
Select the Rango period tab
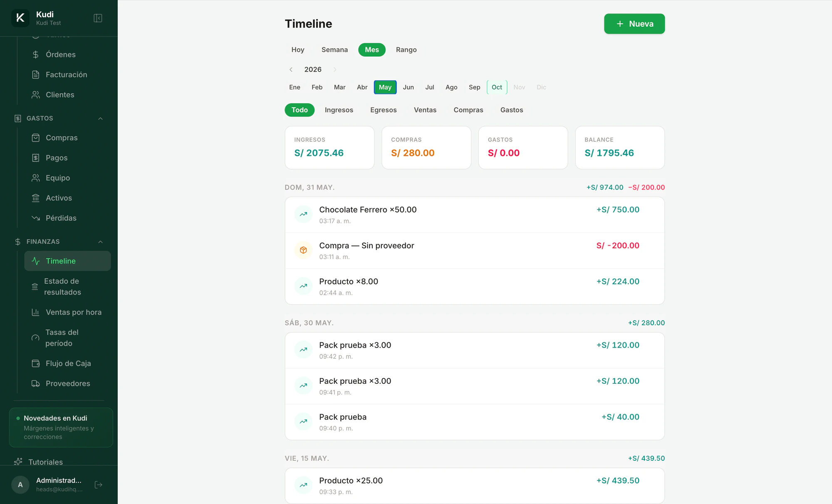(406, 50)
